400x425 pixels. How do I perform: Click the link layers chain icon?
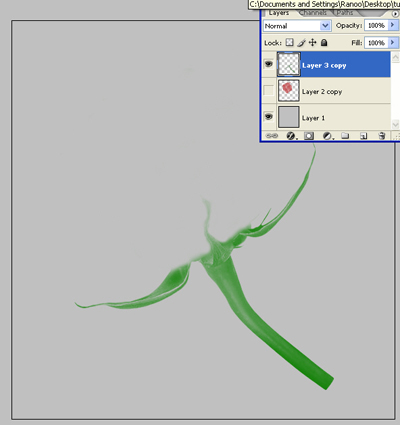272,136
